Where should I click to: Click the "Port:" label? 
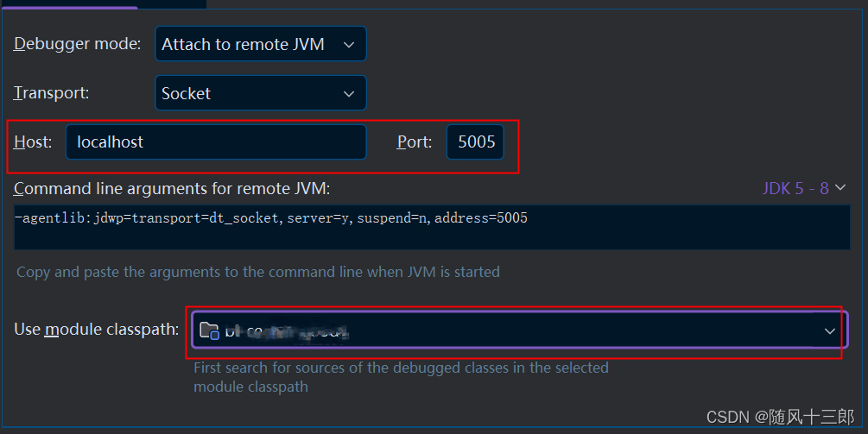pos(414,142)
